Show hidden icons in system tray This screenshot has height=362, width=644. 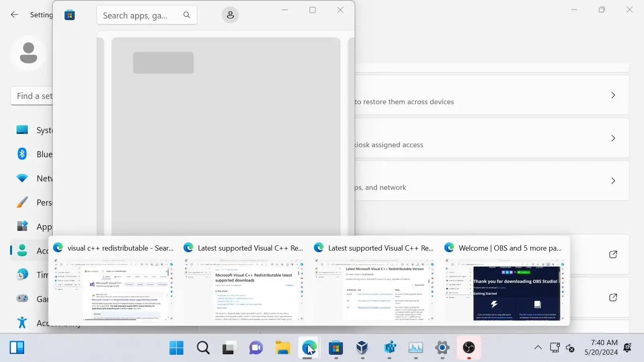(538, 348)
